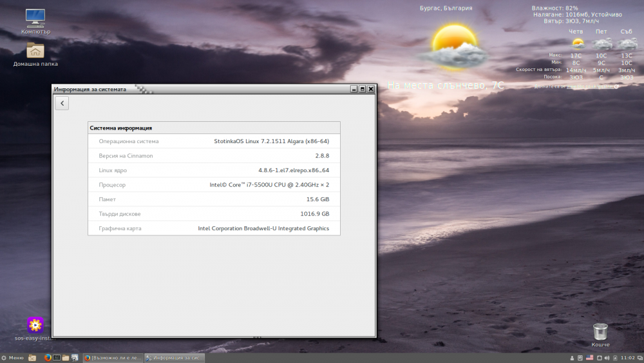Image resolution: width=644 pixels, height=363 pixels.
Task: Open the file manager panel launcher
Action: pyautogui.click(x=66, y=358)
